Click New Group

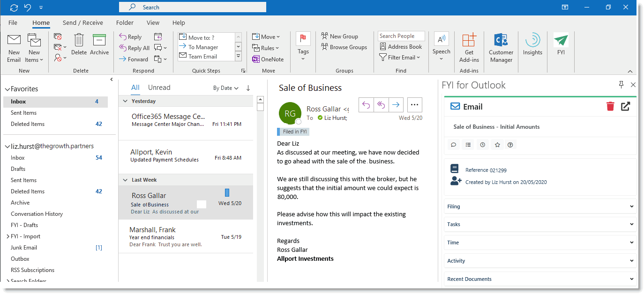340,36
